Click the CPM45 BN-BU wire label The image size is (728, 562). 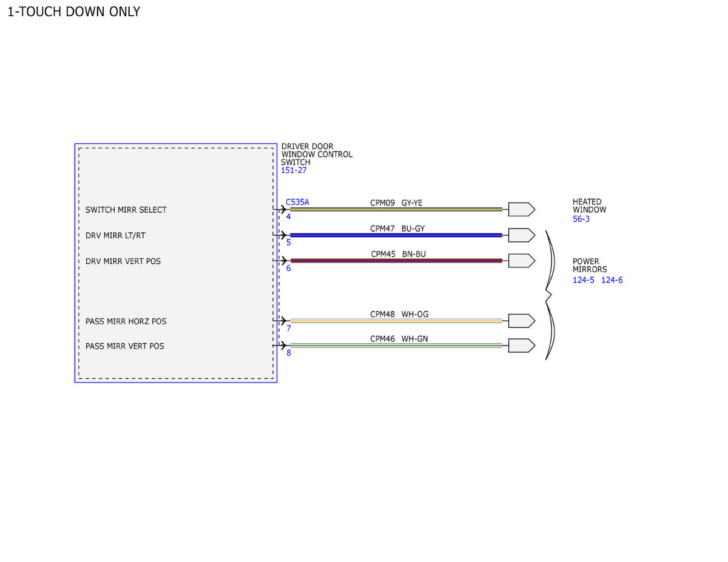(400, 254)
